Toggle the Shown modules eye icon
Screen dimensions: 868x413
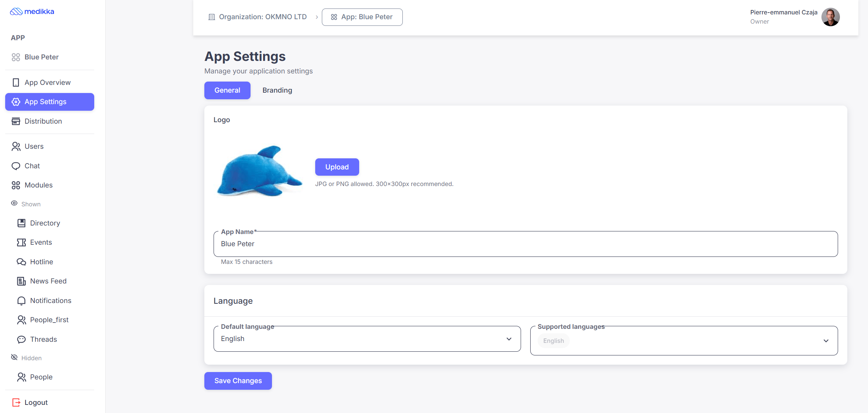(x=14, y=203)
